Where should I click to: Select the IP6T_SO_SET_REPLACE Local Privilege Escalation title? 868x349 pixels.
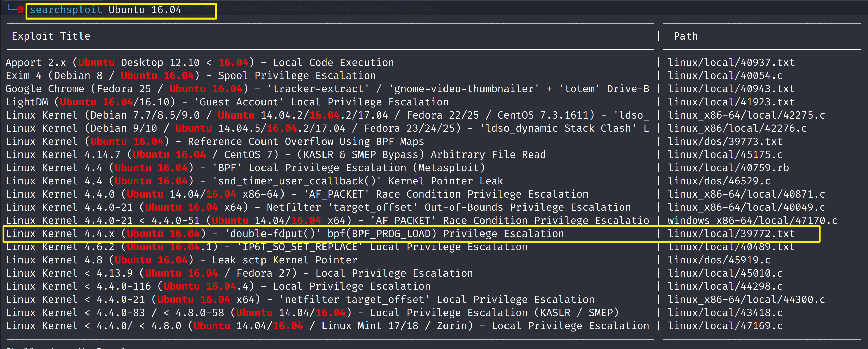tap(266, 246)
